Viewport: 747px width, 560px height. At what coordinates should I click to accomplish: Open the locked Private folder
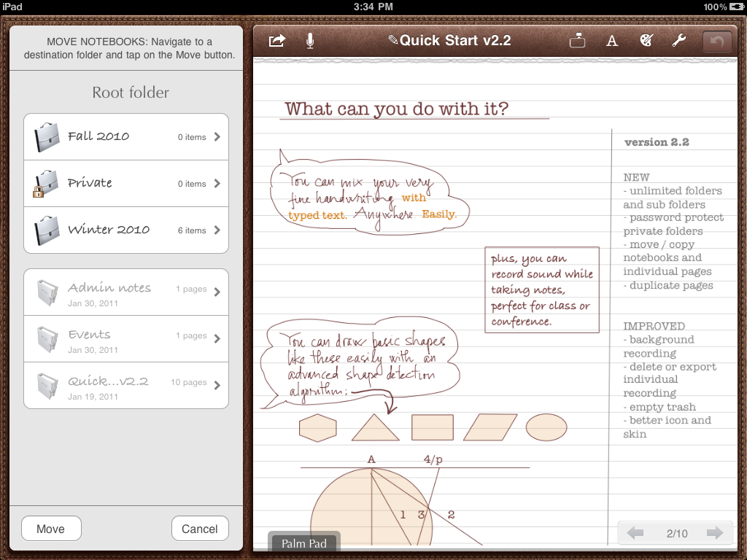point(126,184)
